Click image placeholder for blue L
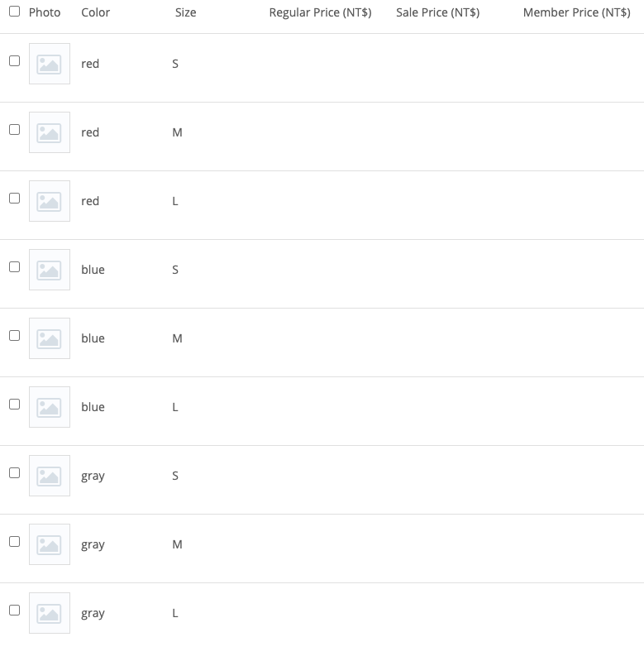The width and height of the screenshot is (644, 661). (50, 407)
